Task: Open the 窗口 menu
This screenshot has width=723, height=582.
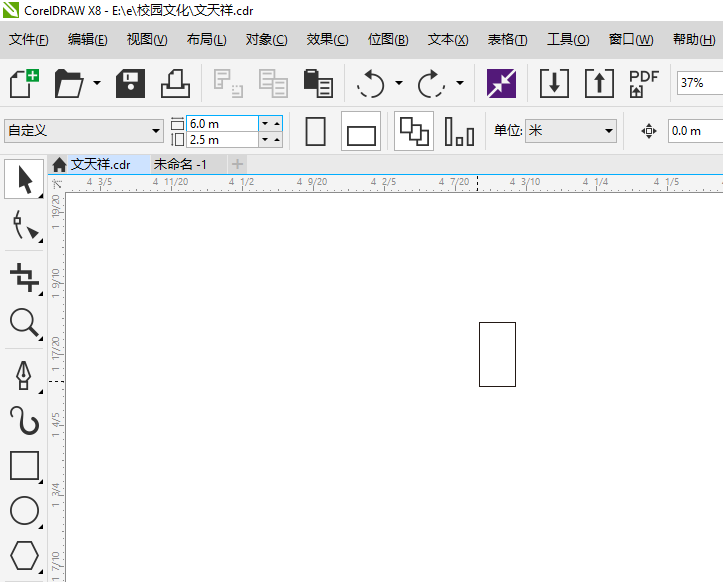Action: pos(631,40)
